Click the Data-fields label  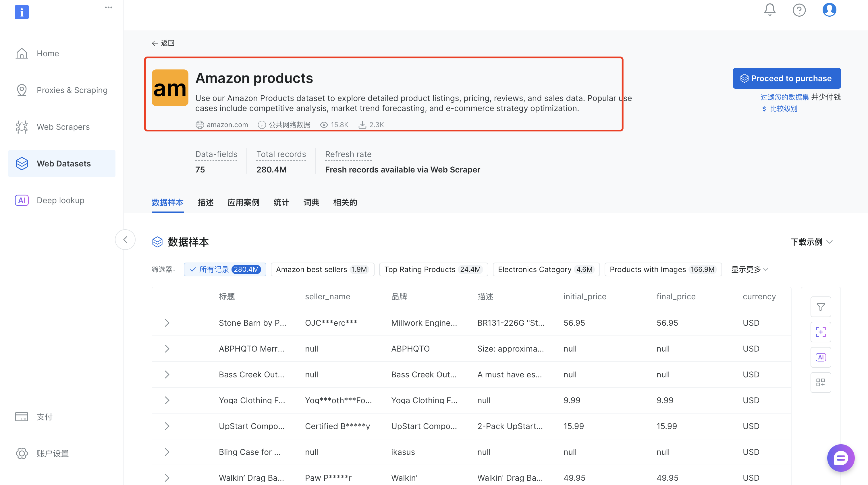click(x=216, y=154)
